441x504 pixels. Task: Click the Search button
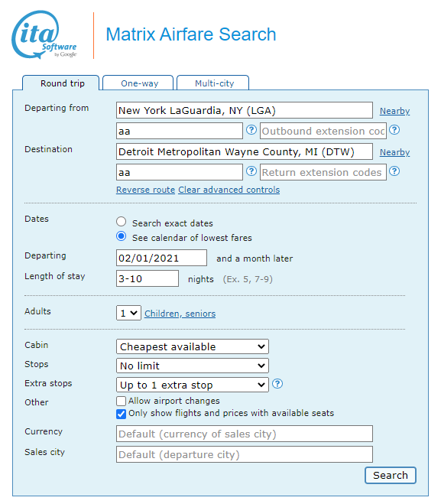(391, 475)
